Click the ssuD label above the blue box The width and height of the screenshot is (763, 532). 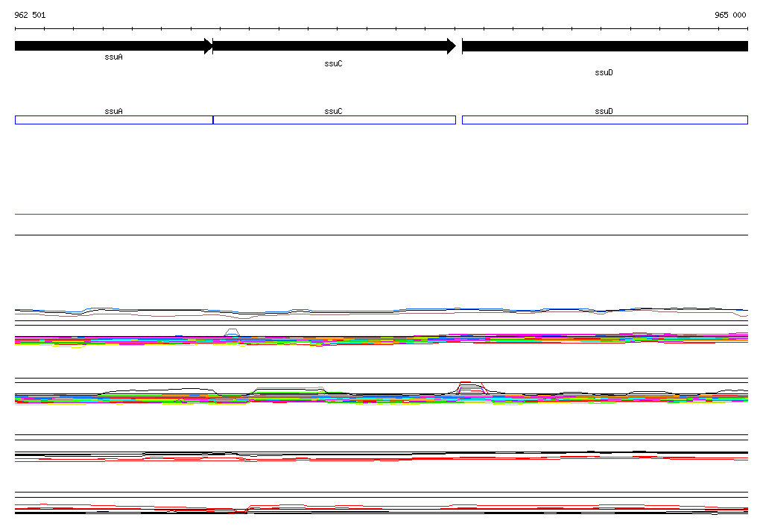pyautogui.click(x=604, y=112)
